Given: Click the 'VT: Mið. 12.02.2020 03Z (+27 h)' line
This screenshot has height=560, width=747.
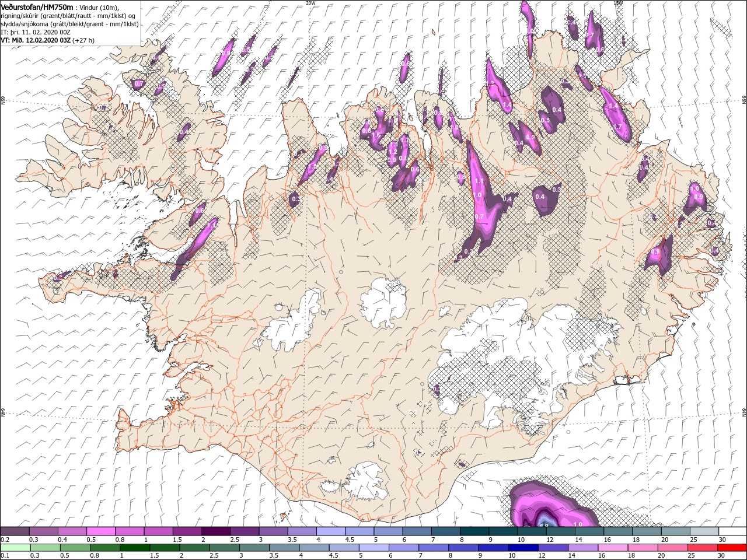Looking at the screenshot, I should tap(48, 40).
